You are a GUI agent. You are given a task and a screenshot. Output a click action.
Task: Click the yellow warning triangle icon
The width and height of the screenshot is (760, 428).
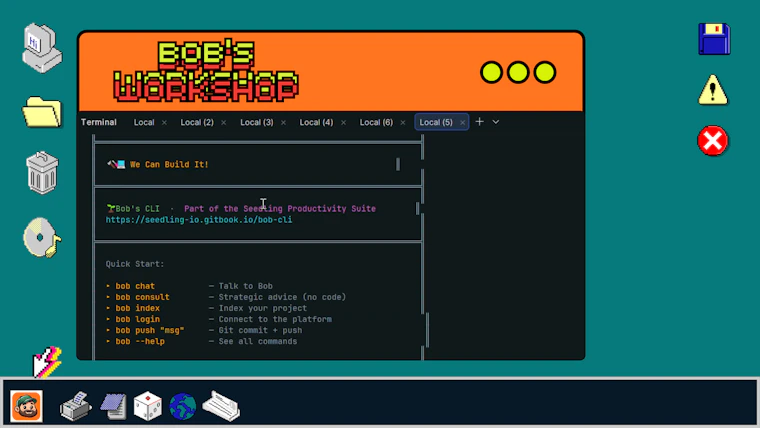click(x=712, y=90)
